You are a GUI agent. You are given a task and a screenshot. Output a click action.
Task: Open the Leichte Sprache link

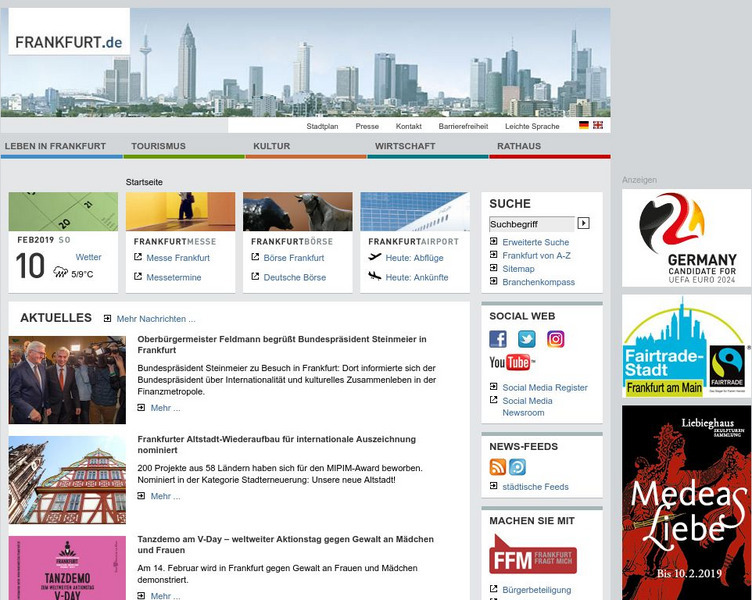tap(532, 126)
